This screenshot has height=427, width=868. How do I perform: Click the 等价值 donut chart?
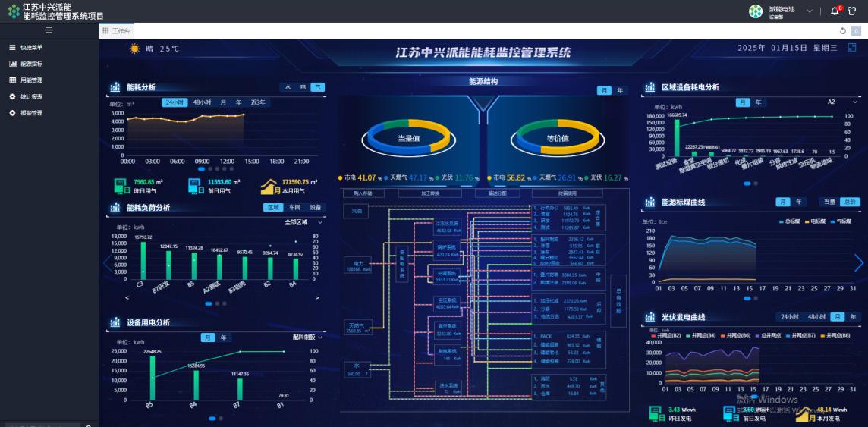click(558, 138)
